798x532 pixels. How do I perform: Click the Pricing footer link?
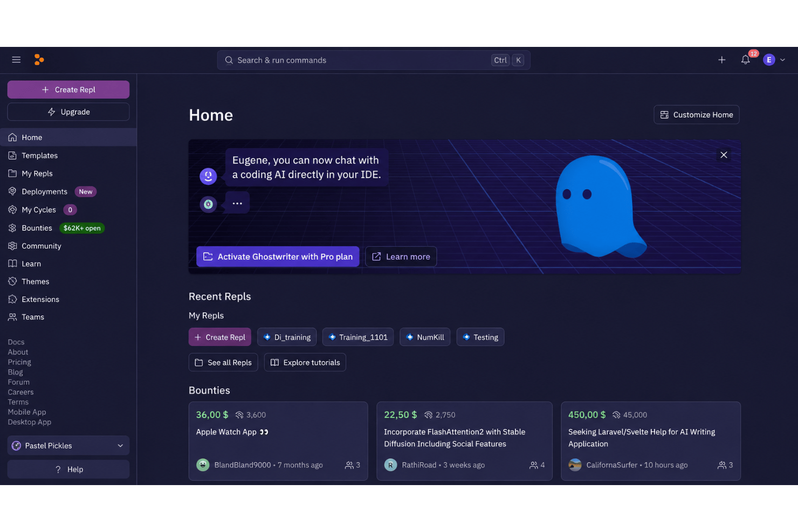tap(19, 362)
